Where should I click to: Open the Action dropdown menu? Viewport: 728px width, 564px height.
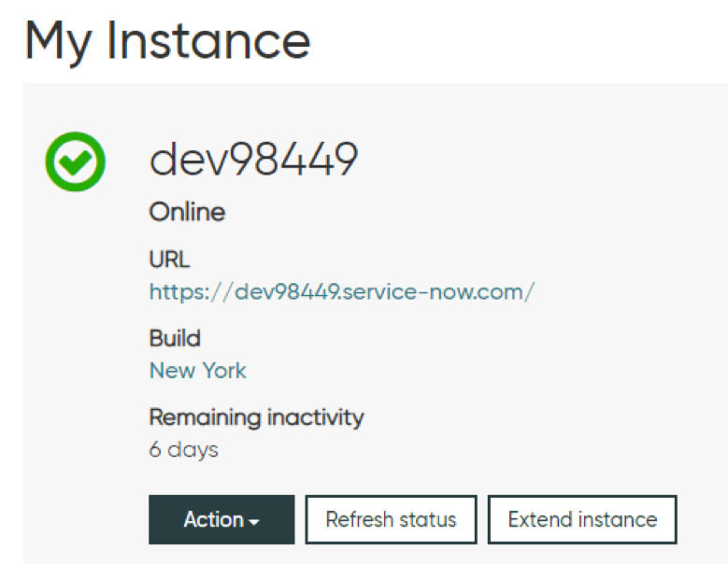221,519
